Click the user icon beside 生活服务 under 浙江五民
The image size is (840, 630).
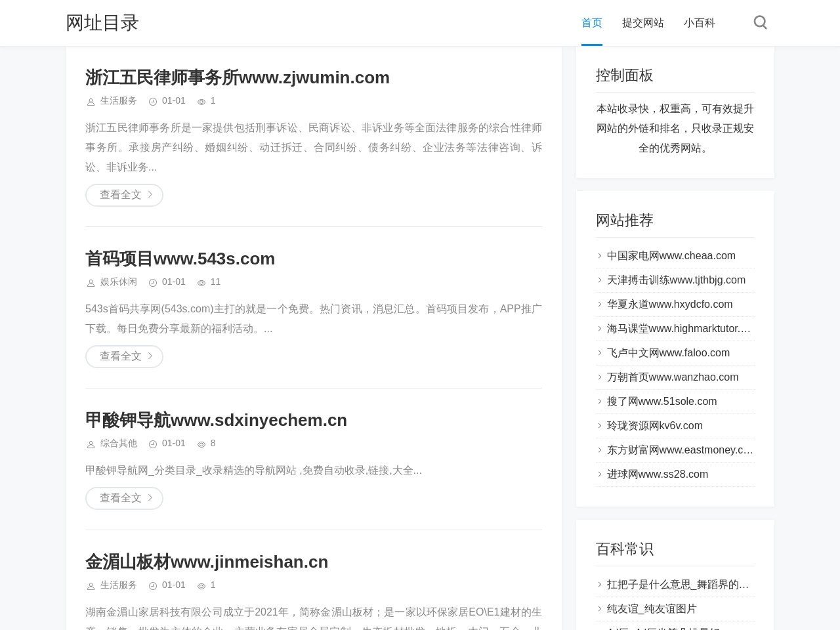[x=91, y=102]
